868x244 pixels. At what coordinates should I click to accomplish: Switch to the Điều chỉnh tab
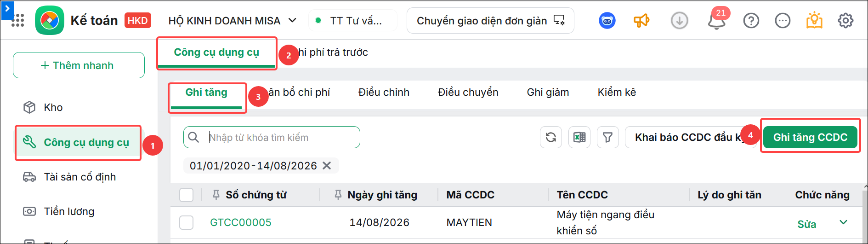click(x=384, y=92)
